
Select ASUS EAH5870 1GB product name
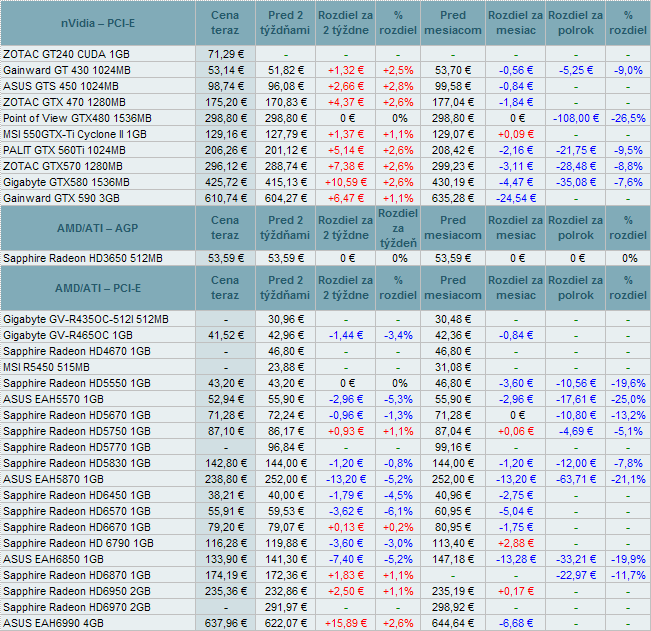point(53,479)
